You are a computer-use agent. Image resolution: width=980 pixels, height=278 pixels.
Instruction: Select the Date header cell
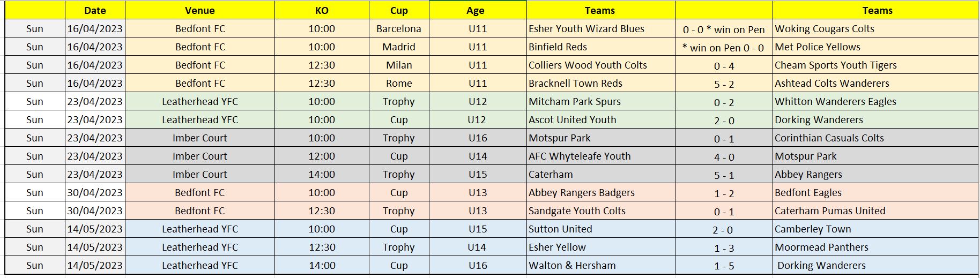click(x=95, y=10)
